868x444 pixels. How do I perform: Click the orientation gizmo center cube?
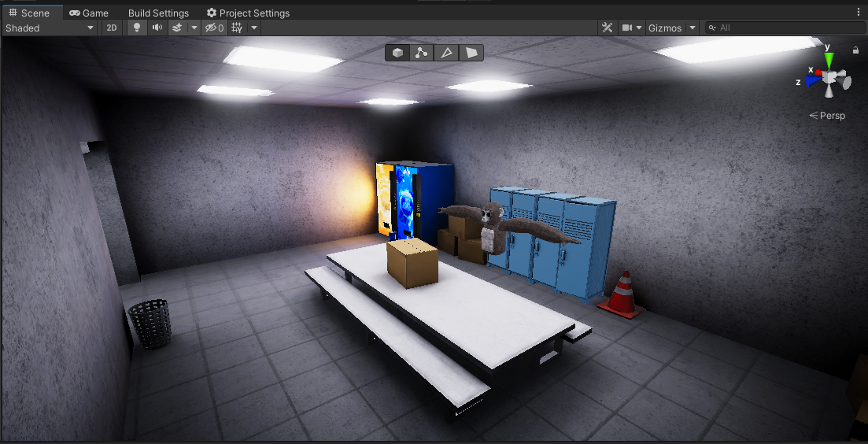829,77
